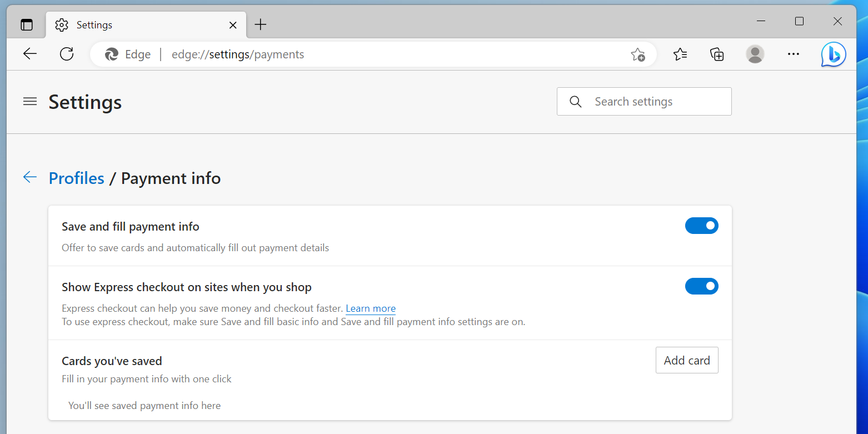Click the search magnifier icon in Settings
The height and width of the screenshot is (434, 868).
click(x=576, y=102)
